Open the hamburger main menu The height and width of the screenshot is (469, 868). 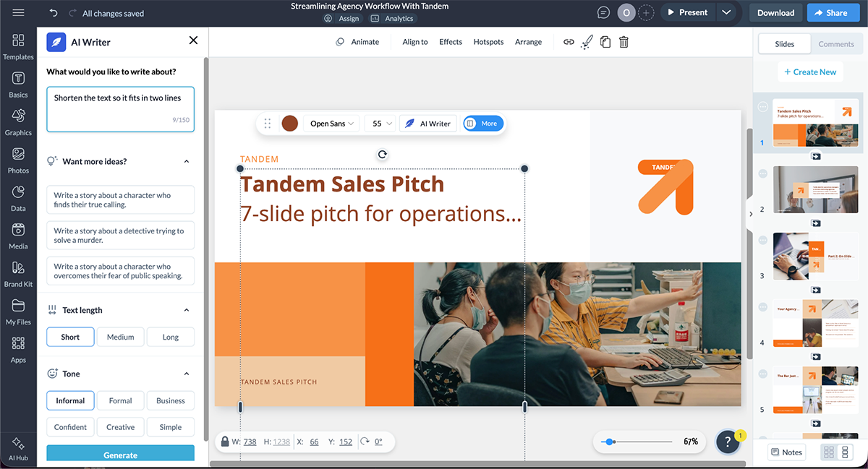pyautogui.click(x=18, y=13)
